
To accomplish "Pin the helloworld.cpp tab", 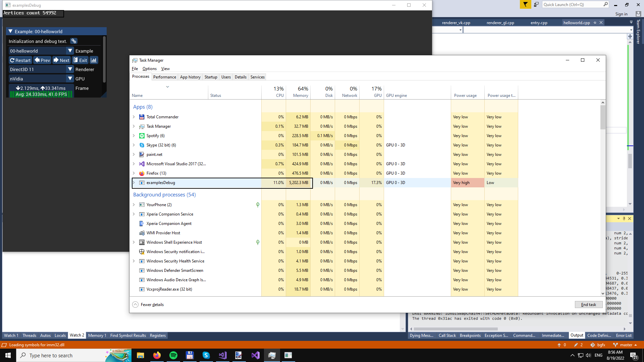I will [595, 23].
